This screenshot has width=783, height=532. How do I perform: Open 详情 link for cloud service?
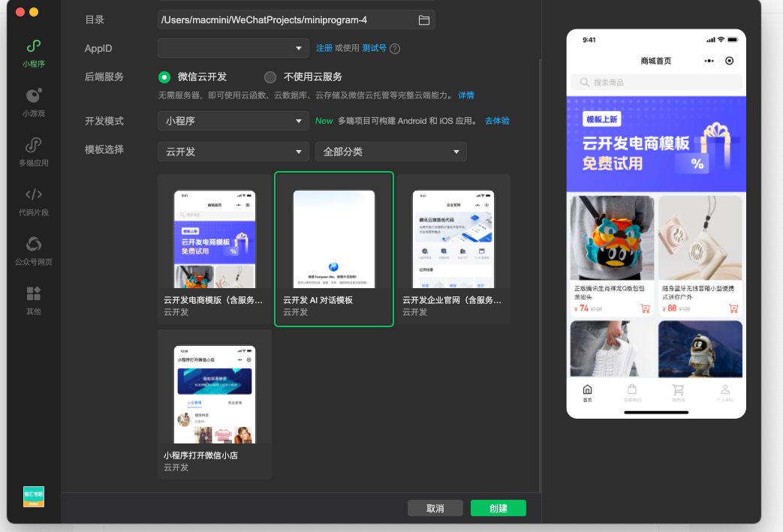click(x=466, y=95)
